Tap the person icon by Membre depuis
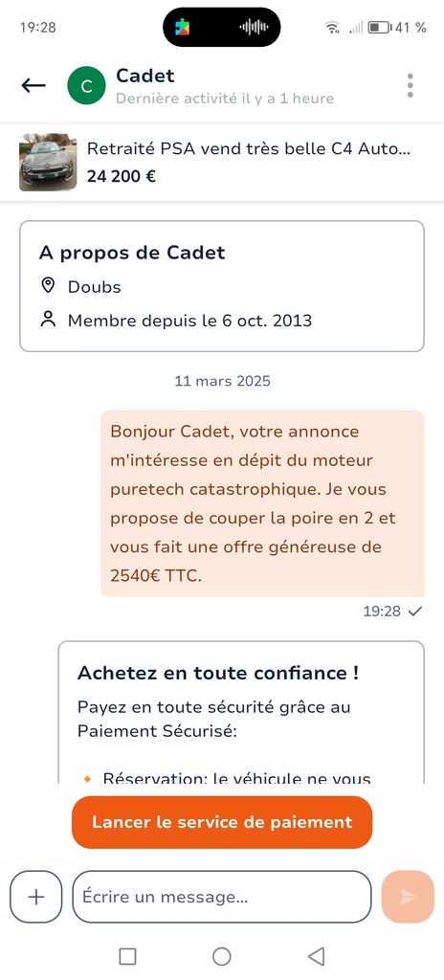Screen dimensions: 444x980 pos(48,320)
